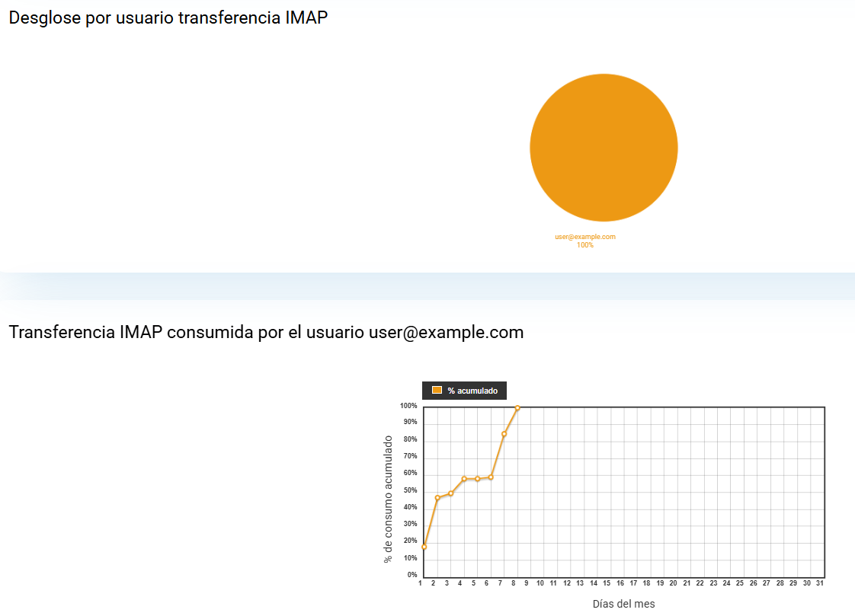Viewport: 855px width, 616px height.
Task: Select the day 7 data point near 84%
Action: [x=504, y=434]
